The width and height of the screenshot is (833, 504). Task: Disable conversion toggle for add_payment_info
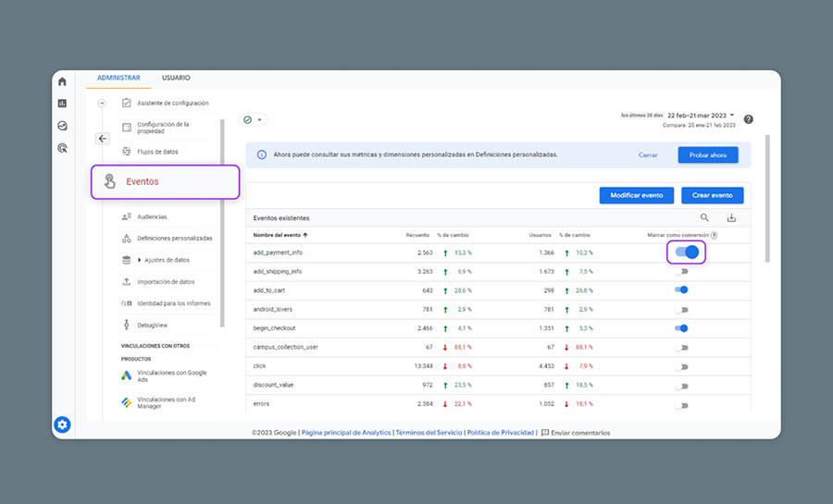[686, 252]
